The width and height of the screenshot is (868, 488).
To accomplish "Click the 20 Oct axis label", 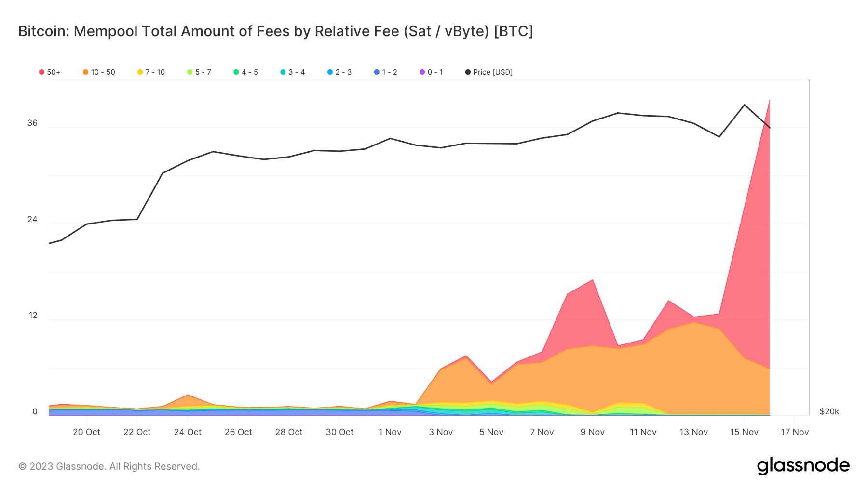I will 86,432.
